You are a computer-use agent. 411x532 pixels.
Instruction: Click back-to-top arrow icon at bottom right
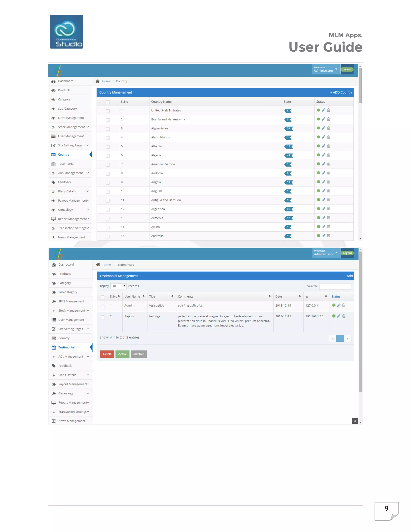pos(355,421)
